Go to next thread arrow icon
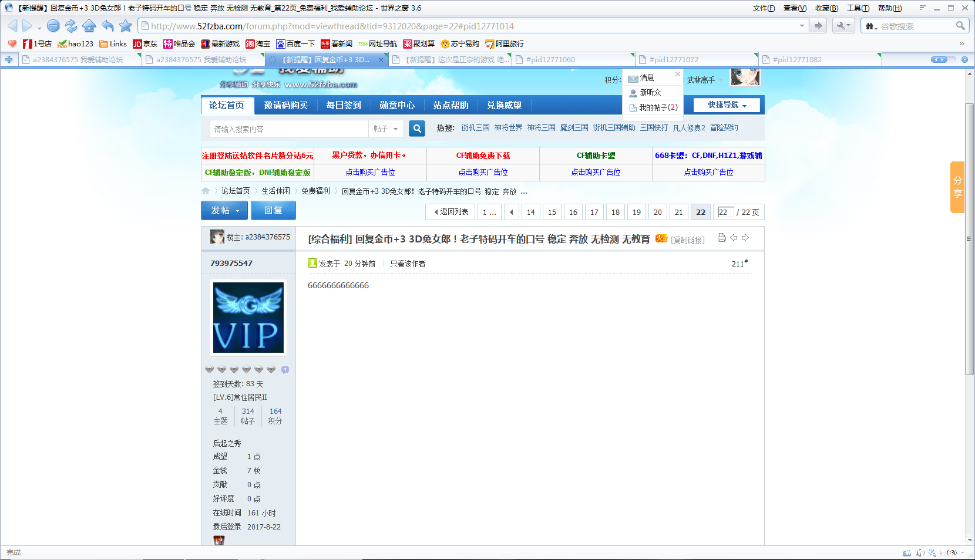Image resolution: width=975 pixels, height=560 pixels. point(745,238)
